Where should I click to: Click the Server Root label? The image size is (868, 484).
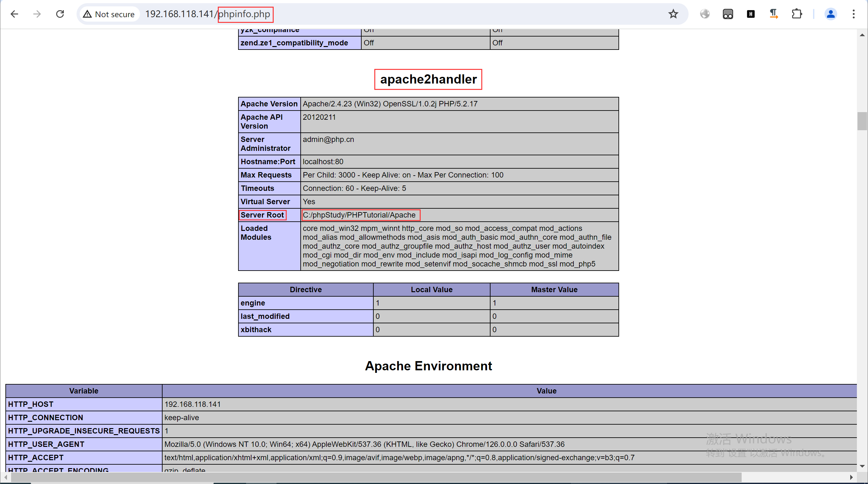262,215
